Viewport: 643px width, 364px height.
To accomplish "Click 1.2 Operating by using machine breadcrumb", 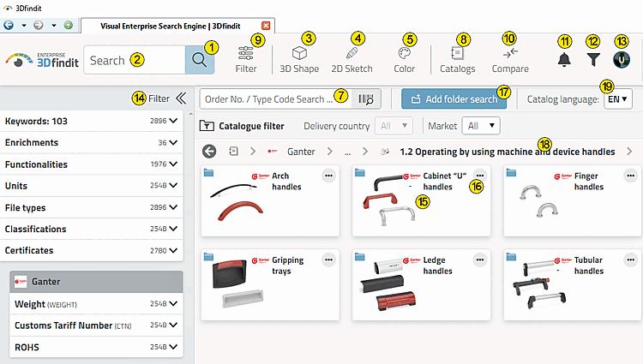I will 508,152.
